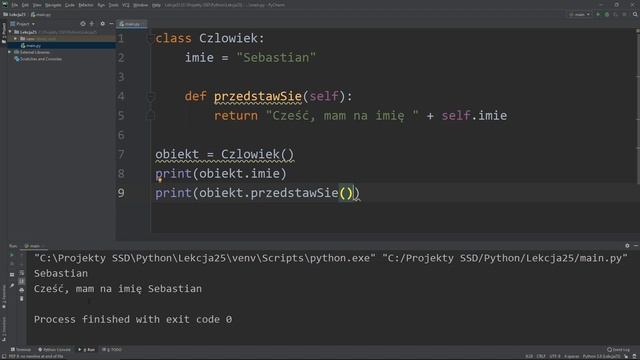Image resolution: width=640 pixels, height=360 pixels.
Task: Open the Edit menu
Action: pos(25,5)
